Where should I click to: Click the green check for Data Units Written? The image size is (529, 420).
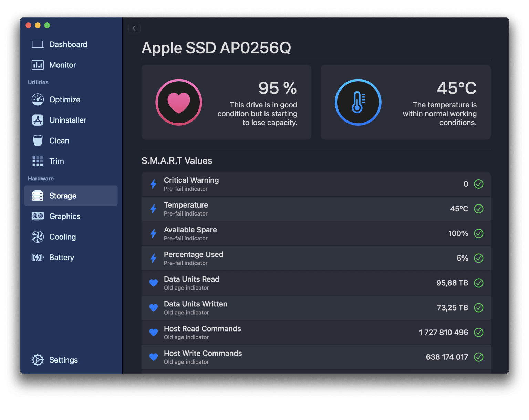(479, 308)
